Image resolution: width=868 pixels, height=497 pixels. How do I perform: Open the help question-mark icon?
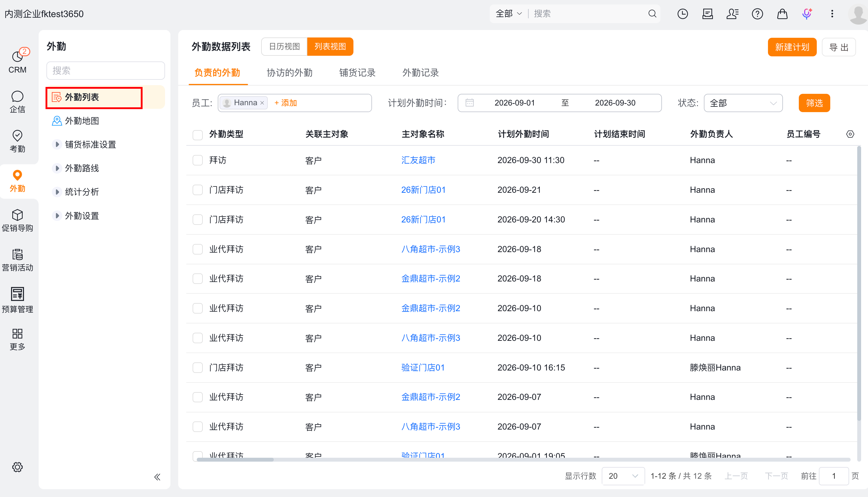pos(757,14)
